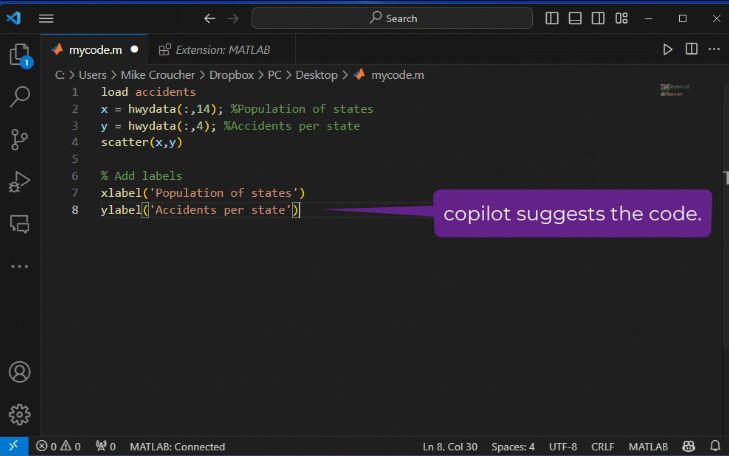Open editor More Actions ellipsis menu
The image size is (729, 456).
[x=713, y=49]
